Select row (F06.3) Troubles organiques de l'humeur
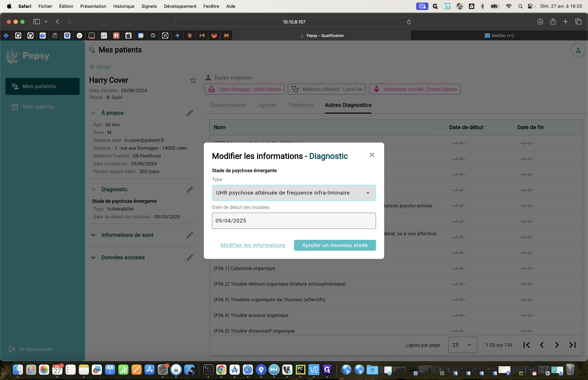Screen dimensions: 588x380 coord(396,300)
